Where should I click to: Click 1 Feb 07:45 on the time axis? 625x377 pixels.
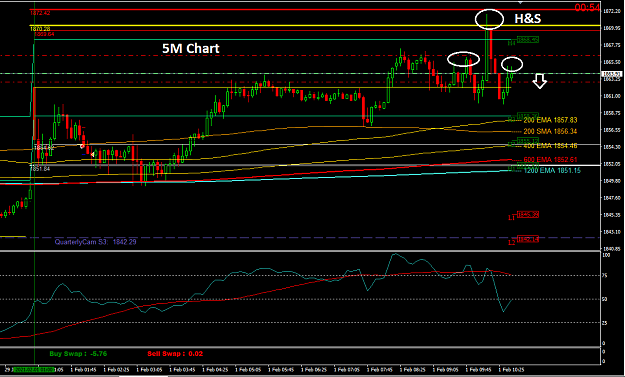(380, 369)
